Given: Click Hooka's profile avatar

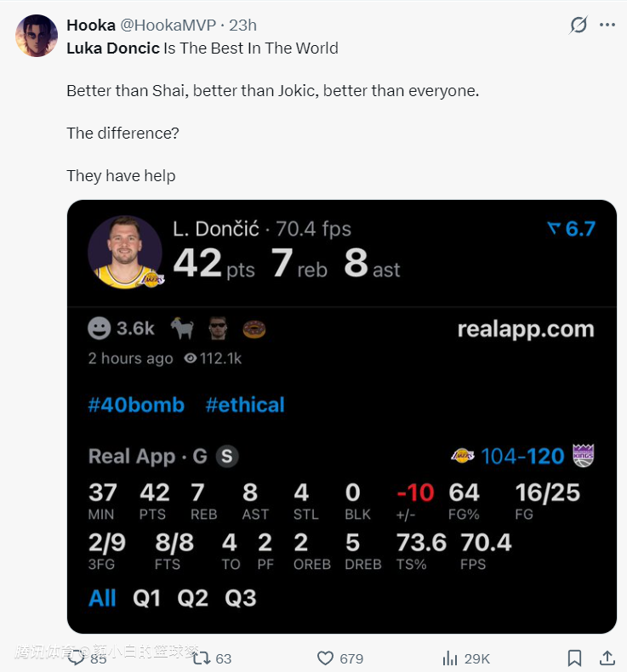Looking at the screenshot, I should (37, 36).
